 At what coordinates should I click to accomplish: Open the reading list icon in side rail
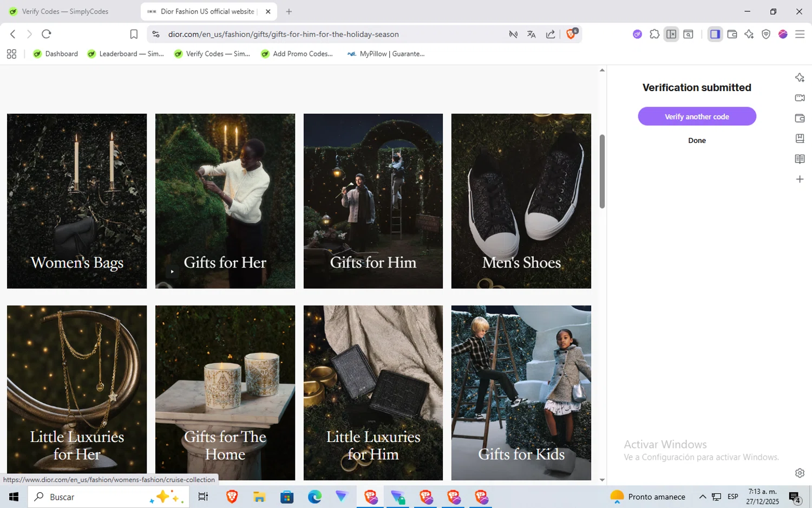pyautogui.click(x=800, y=159)
